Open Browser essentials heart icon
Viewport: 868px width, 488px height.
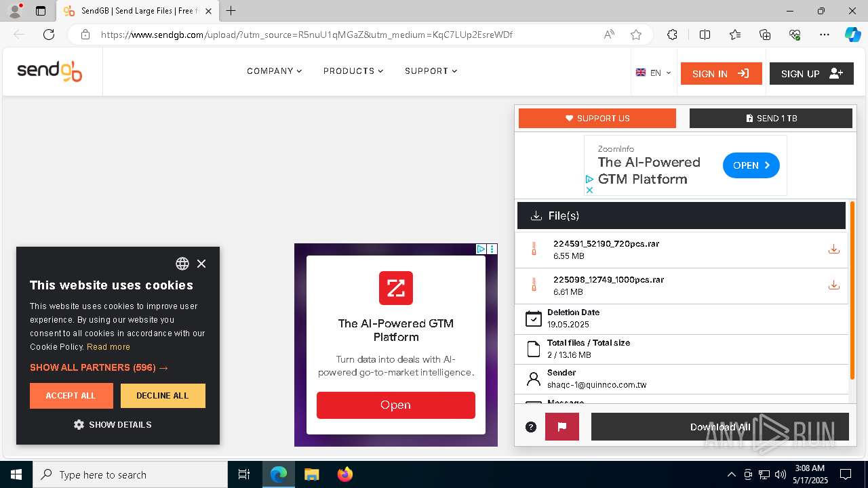(795, 35)
